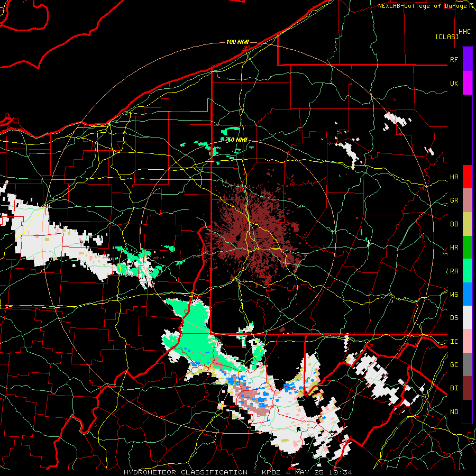Click the magenta UK legend swatch
Viewport: 476px width, 476px height.
467,83
